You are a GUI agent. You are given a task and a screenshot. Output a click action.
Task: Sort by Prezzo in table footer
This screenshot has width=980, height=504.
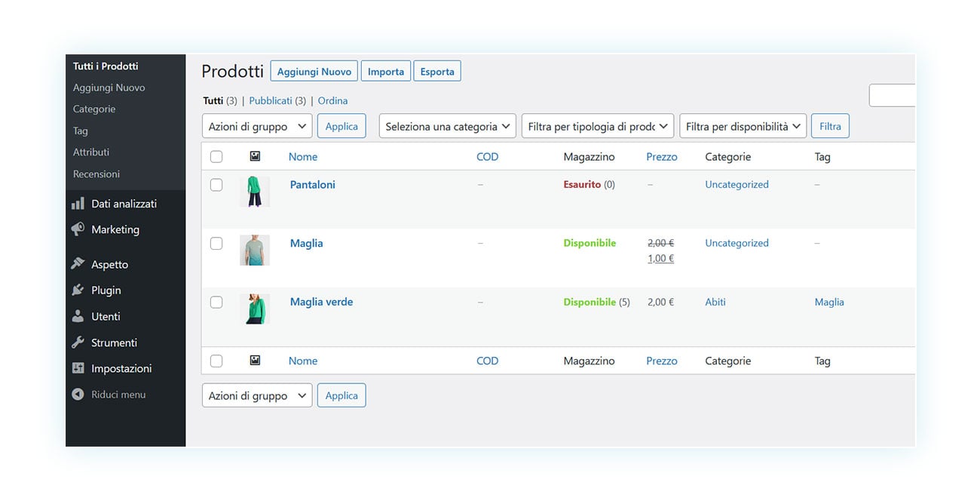click(662, 361)
